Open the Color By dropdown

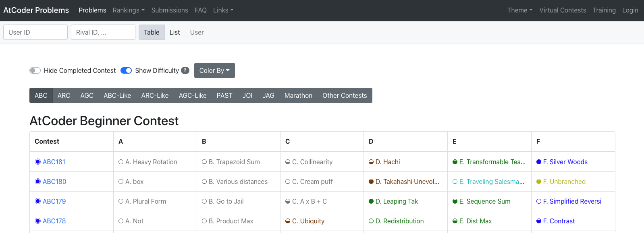pos(214,70)
